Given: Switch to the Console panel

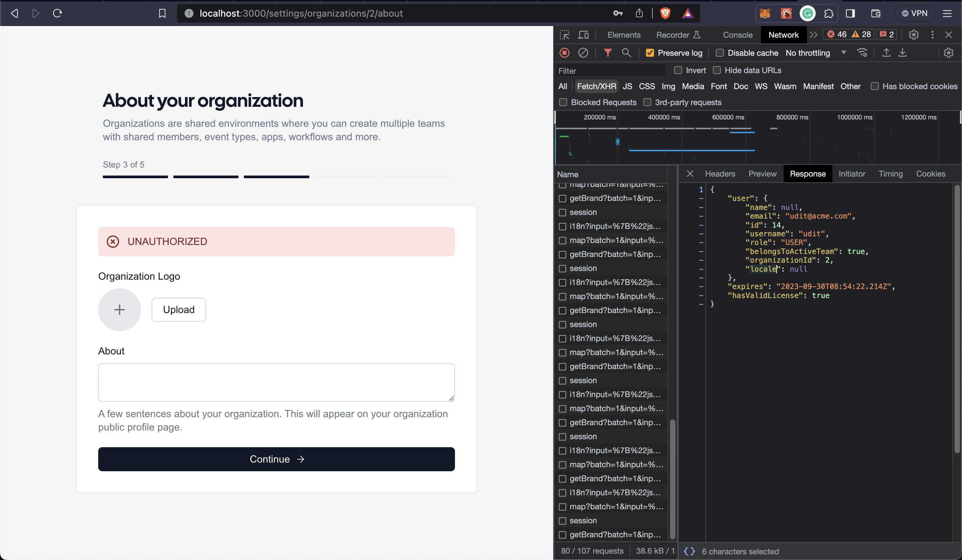Looking at the screenshot, I should click(737, 35).
